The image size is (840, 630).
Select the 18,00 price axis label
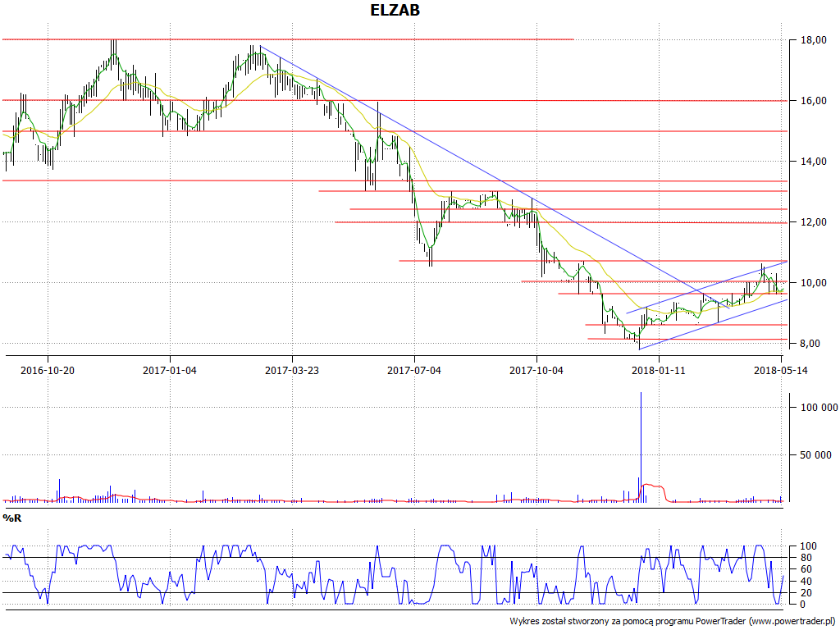coord(813,39)
